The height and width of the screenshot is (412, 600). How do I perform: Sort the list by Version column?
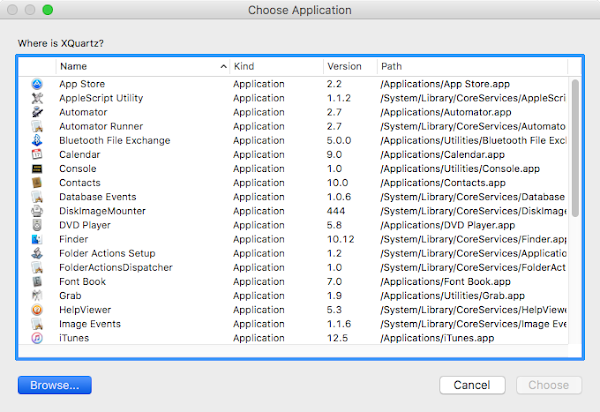click(350, 67)
